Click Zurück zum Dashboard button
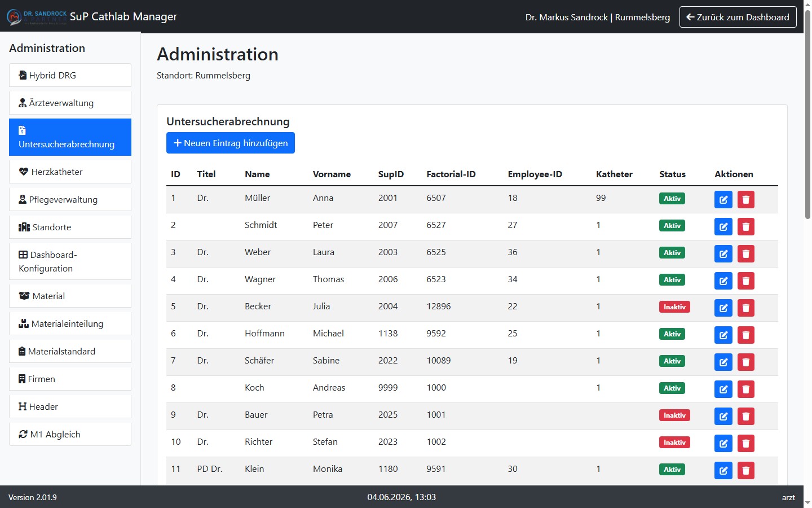 coord(738,17)
